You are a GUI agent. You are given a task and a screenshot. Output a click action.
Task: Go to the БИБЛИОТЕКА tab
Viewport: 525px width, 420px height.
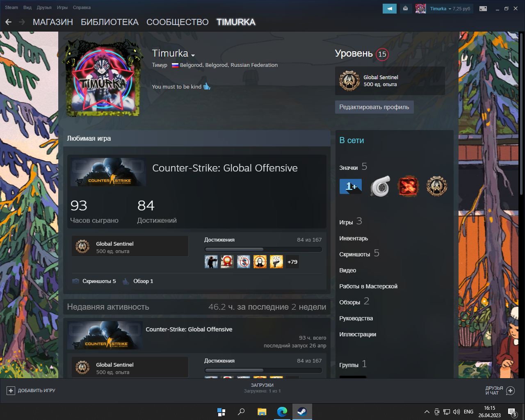[x=110, y=22]
